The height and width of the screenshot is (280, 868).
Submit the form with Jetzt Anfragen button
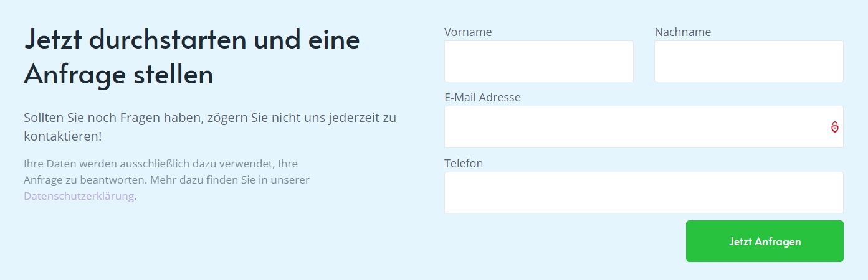pyautogui.click(x=765, y=241)
